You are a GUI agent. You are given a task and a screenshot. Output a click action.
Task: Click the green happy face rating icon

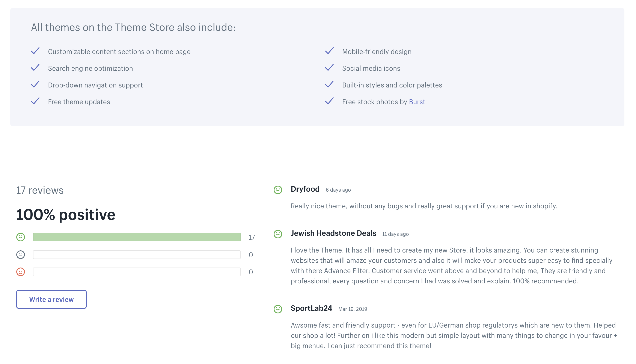click(x=21, y=237)
